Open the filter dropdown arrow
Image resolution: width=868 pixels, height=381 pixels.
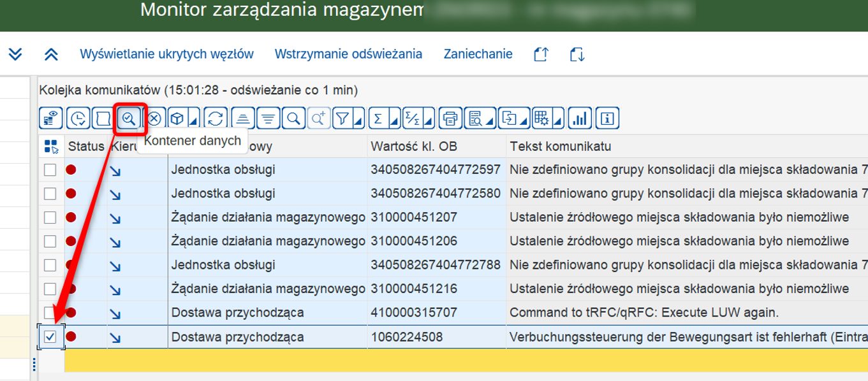[358, 120]
